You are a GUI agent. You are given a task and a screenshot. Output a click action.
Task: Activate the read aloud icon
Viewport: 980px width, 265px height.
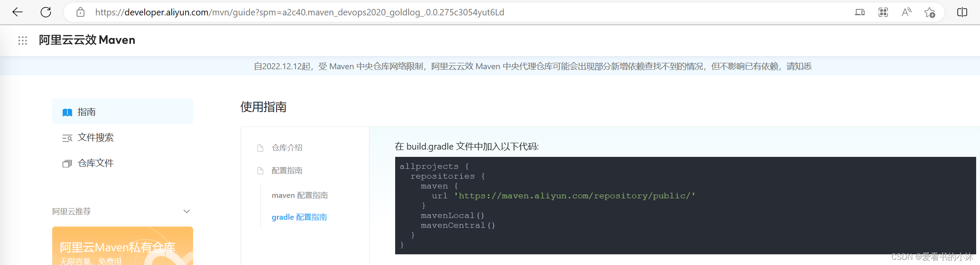(x=906, y=12)
